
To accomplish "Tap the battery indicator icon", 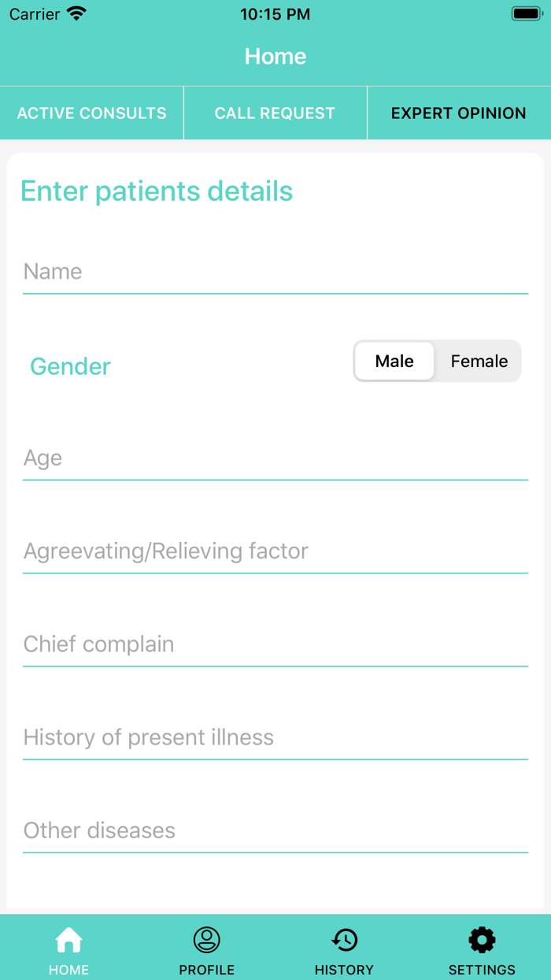I will click(526, 14).
